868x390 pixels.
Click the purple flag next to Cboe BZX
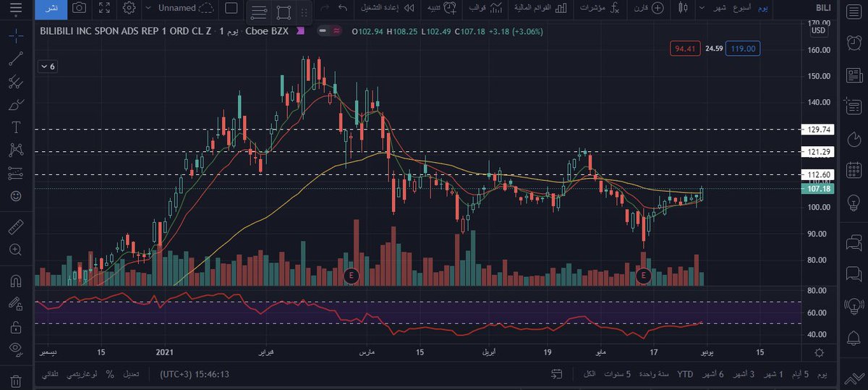tap(301, 31)
